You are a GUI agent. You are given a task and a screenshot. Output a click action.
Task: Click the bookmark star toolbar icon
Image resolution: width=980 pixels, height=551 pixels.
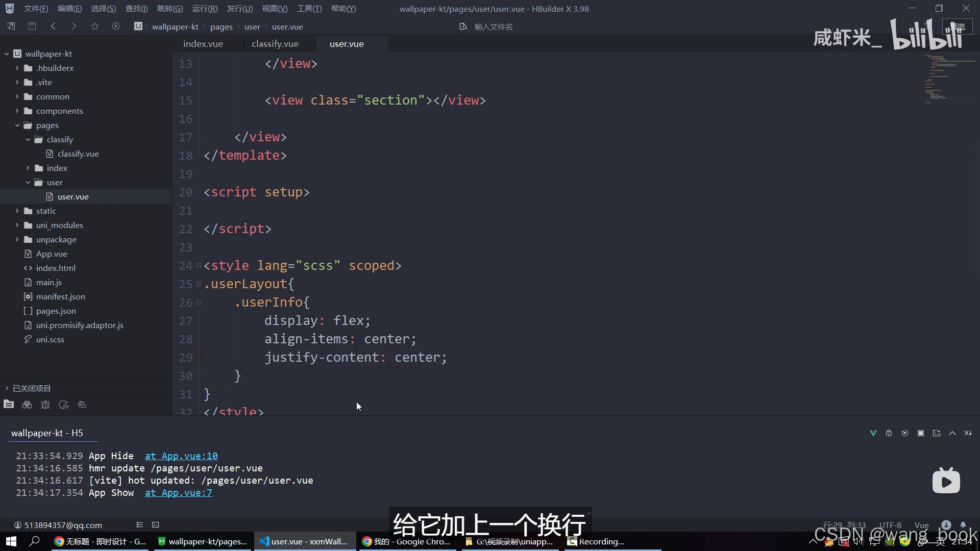[x=95, y=26]
